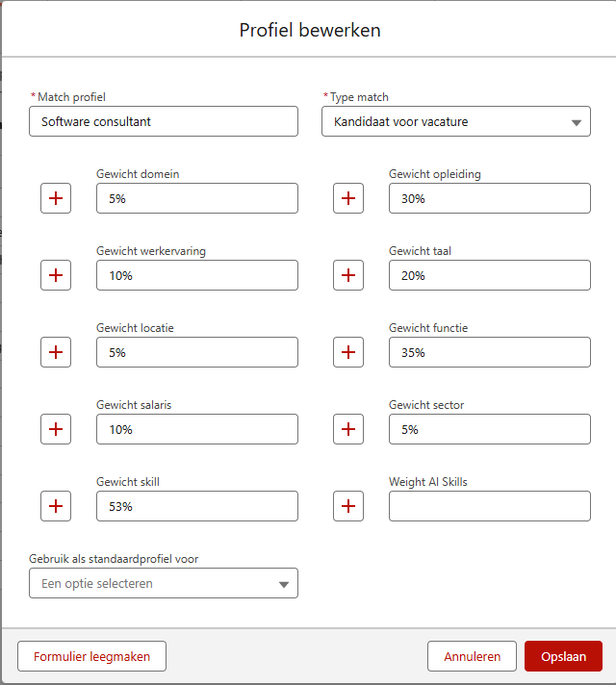Click the Gewicht opleiding input field

pos(489,198)
